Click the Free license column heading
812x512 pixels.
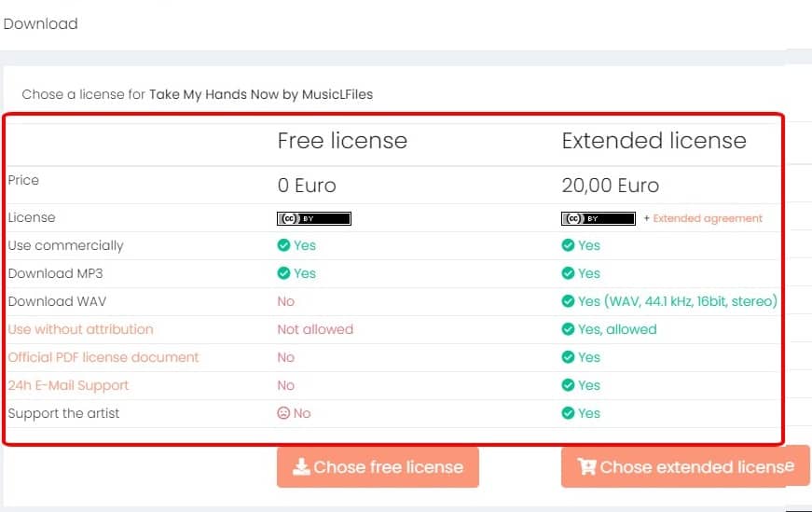point(342,141)
